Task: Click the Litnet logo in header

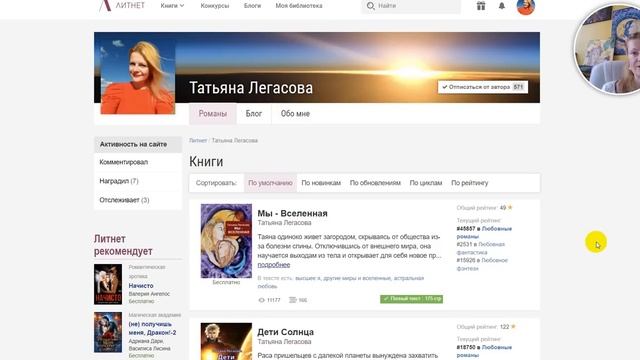Action: point(122,6)
